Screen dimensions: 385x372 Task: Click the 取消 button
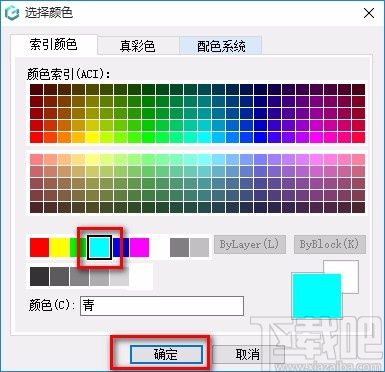coord(248,354)
